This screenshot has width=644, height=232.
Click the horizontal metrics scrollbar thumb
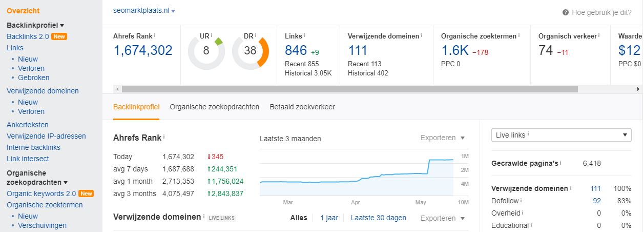pos(350,89)
